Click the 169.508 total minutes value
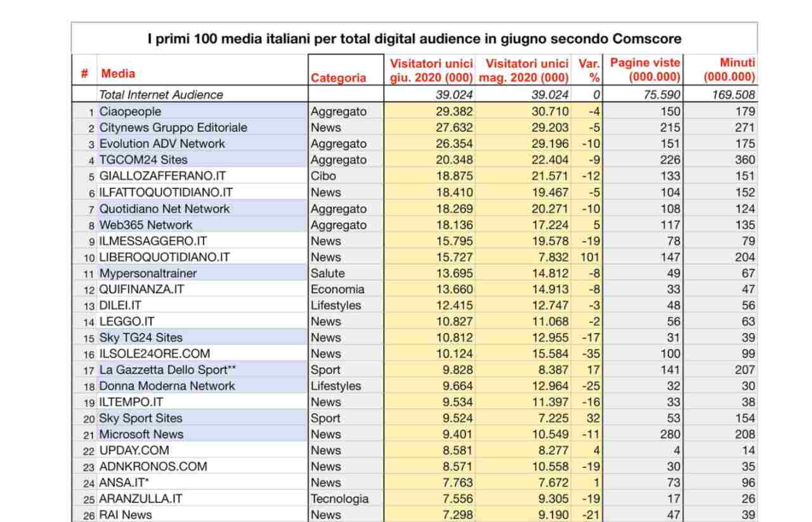This screenshot has height=522, width=812. (x=734, y=95)
